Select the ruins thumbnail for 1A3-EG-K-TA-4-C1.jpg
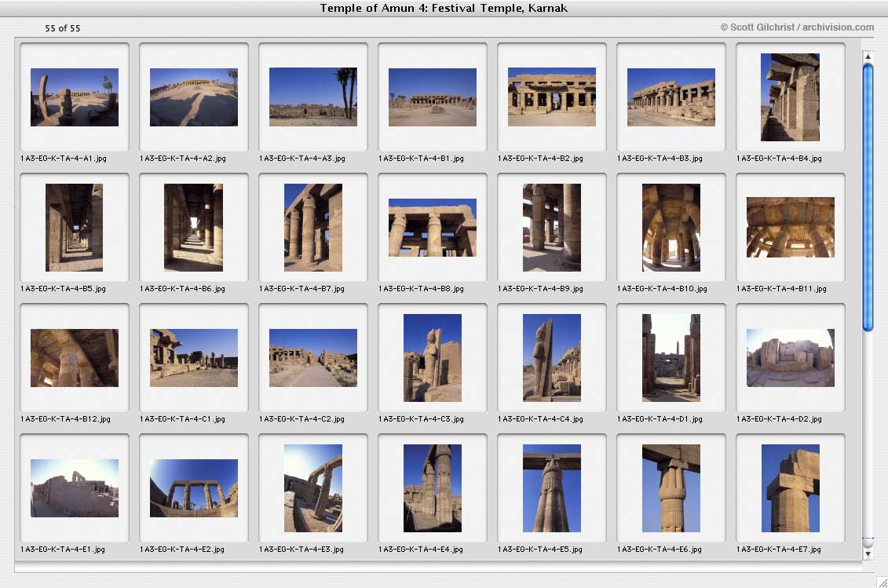The height and width of the screenshot is (588, 888). click(194, 357)
